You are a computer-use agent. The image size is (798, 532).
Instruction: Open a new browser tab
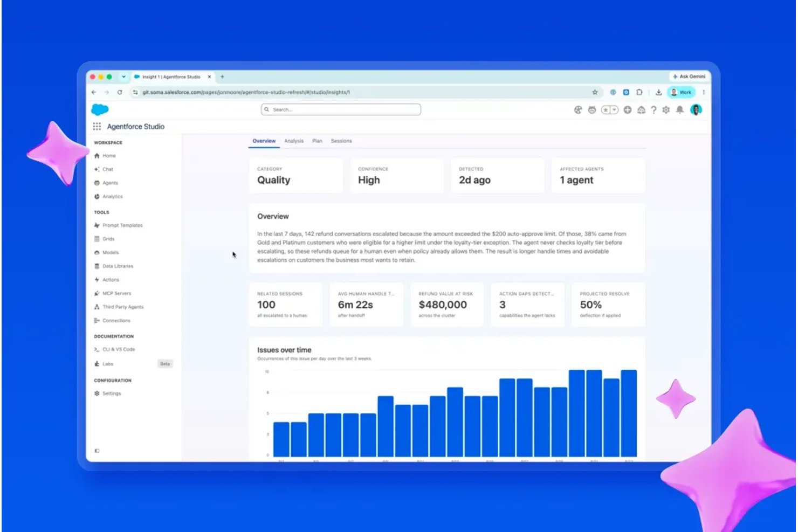coord(222,77)
